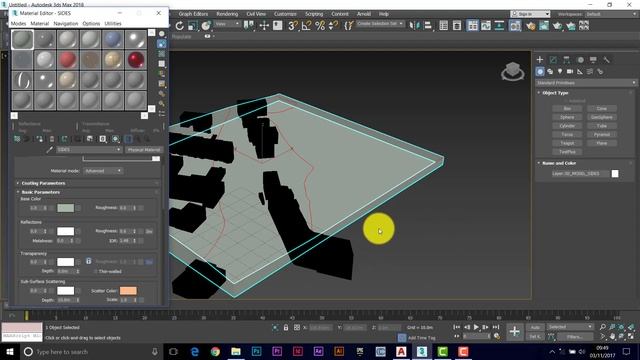Toggle the Geometry category button
This screenshot has width=640, height=360.
click(x=540, y=71)
